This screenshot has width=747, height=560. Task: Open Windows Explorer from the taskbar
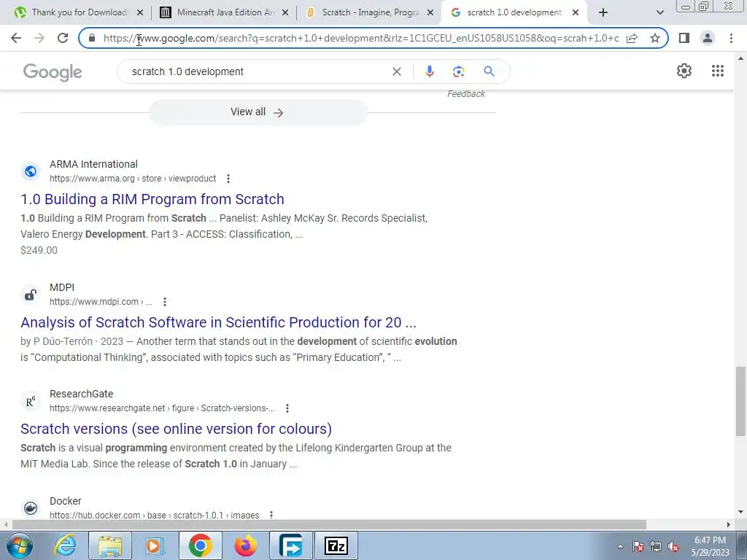(110, 545)
